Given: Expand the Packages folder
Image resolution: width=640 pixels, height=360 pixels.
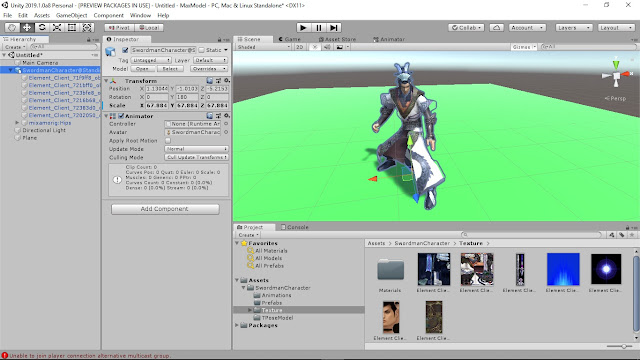Looking at the screenshot, I should [237, 325].
